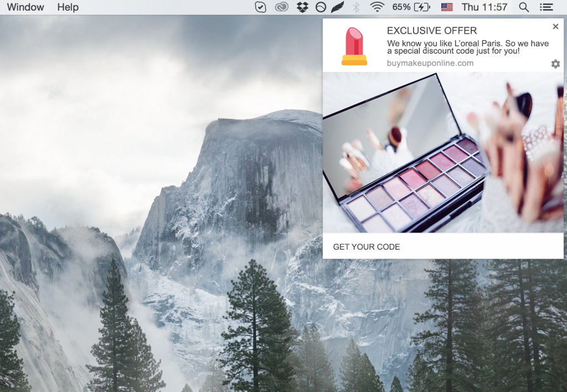Open the Bluetooth status menu
This screenshot has width=567, height=392.
click(x=356, y=7)
